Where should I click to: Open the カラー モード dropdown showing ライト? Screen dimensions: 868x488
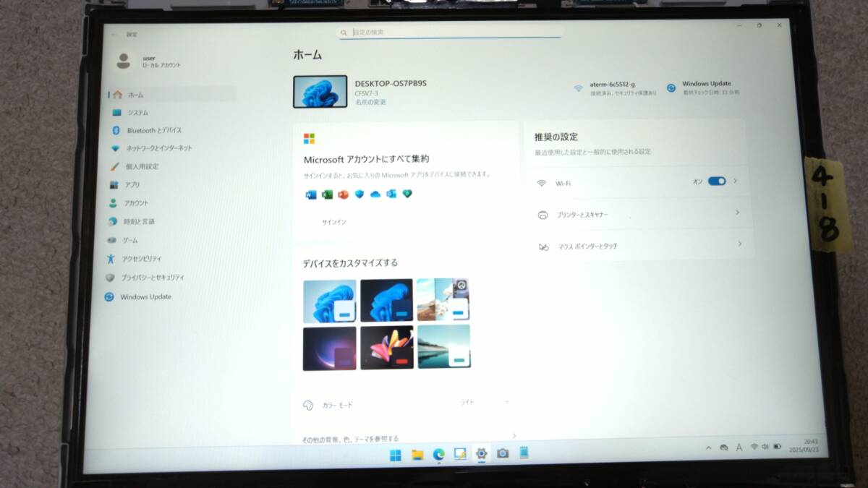486,401
